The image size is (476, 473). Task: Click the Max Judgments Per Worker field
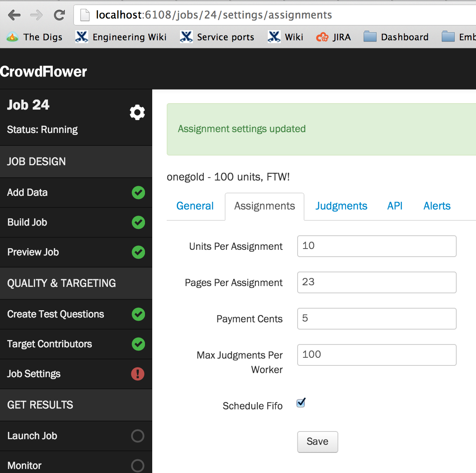[377, 355]
